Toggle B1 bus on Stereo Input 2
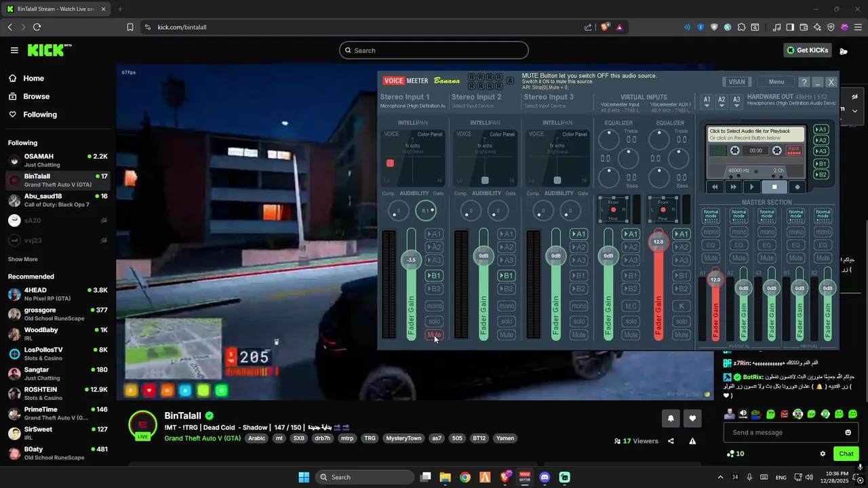The width and height of the screenshot is (868, 488). pyautogui.click(x=506, y=276)
